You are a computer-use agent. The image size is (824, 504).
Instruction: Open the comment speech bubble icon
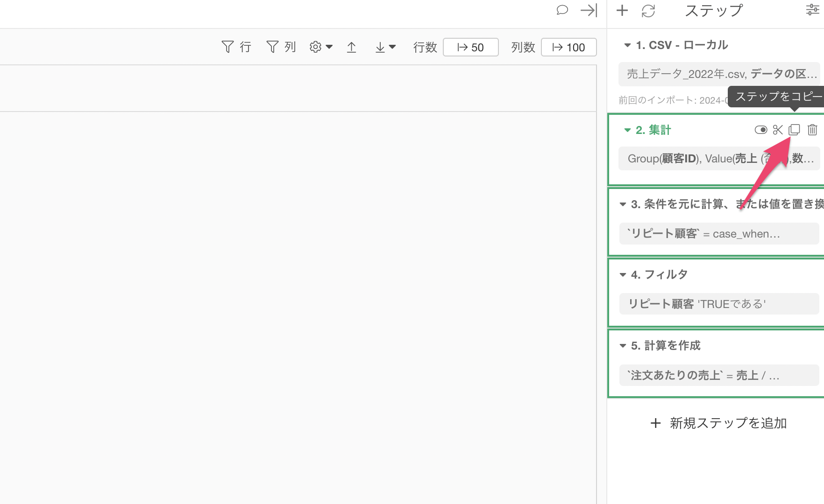[x=562, y=10]
